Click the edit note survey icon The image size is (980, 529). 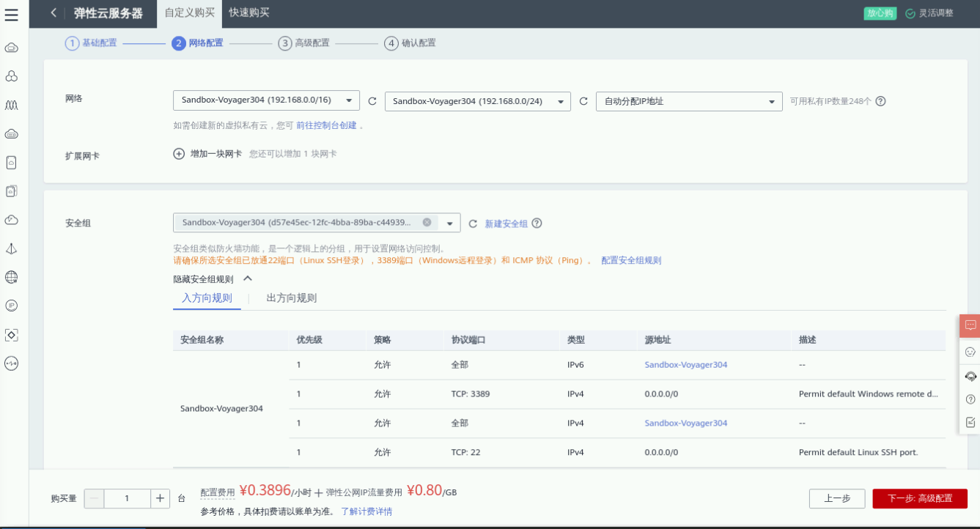point(970,422)
